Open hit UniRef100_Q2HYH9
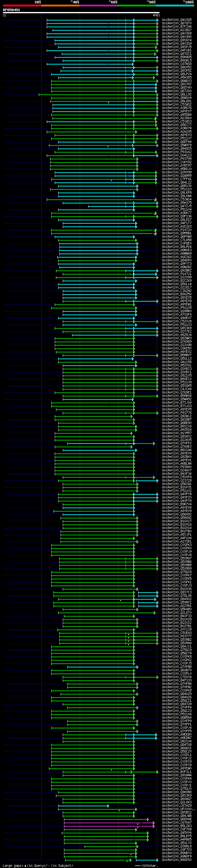 (177, 172)
